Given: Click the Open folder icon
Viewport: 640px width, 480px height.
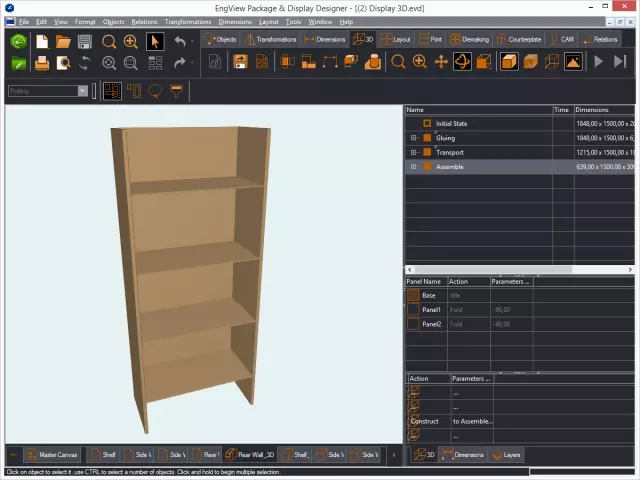Looking at the screenshot, I should tap(63, 41).
